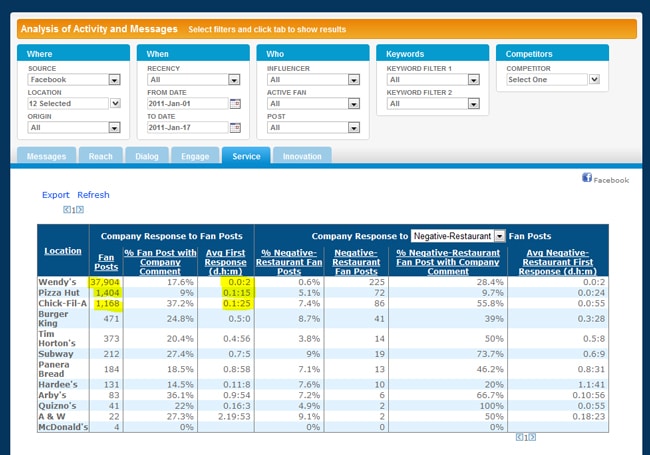Click the Pizza Hut row label
The height and width of the screenshot is (455, 650).
[x=59, y=293]
